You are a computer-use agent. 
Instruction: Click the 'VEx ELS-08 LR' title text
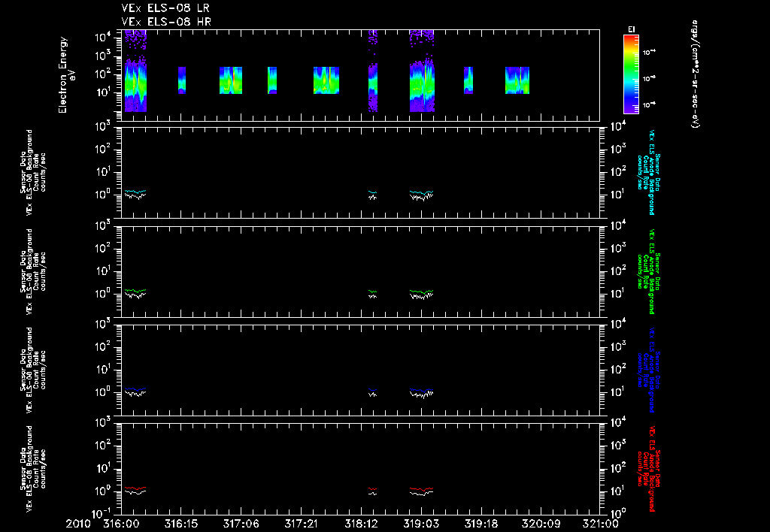click(165, 8)
